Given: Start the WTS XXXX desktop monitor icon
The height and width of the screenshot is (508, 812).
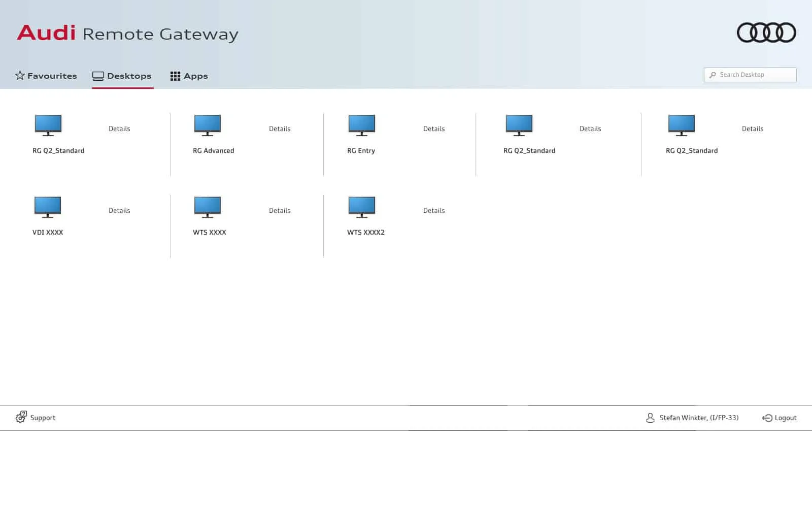Looking at the screenshot, I should click(x=208, y=207).
